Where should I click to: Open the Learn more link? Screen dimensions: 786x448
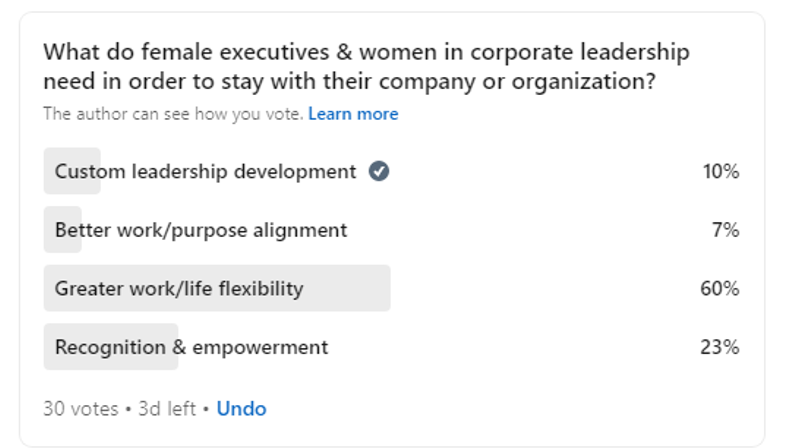(x=353, y=114)
